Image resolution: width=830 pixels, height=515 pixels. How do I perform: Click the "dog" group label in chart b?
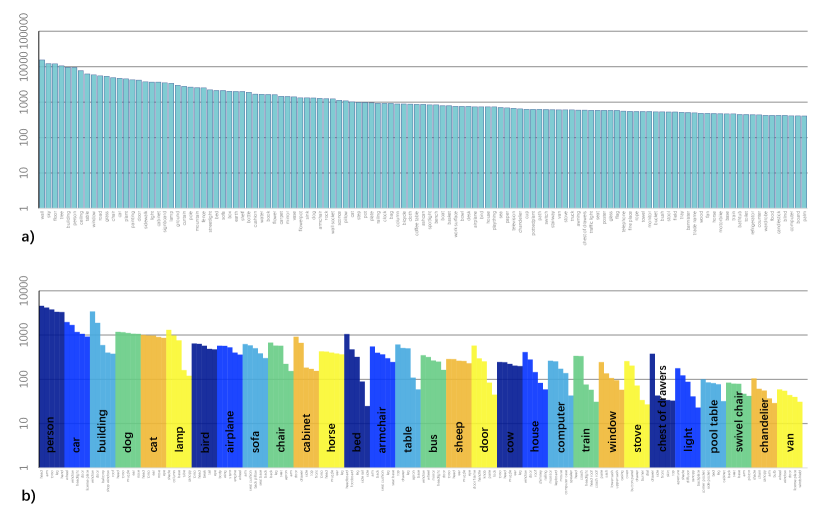pos(127,442)
